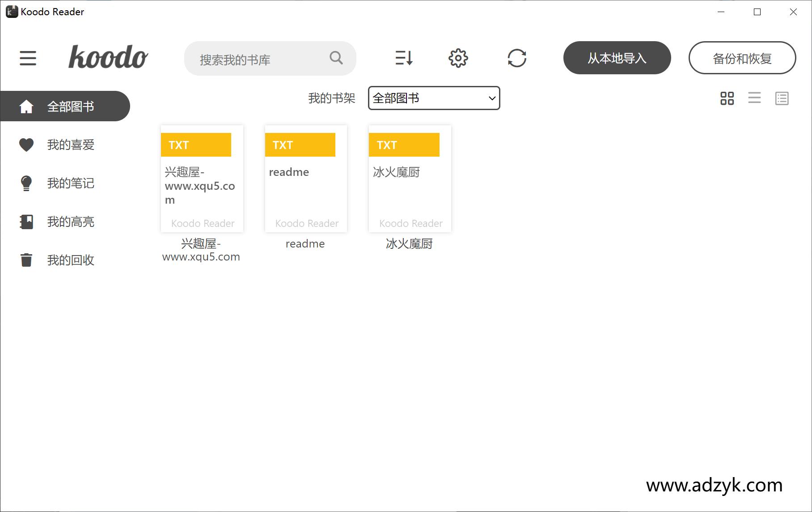Open 我的高亮 highlights section
The image size is (812, 512).
pyautogui.click(x=71, y=222)
